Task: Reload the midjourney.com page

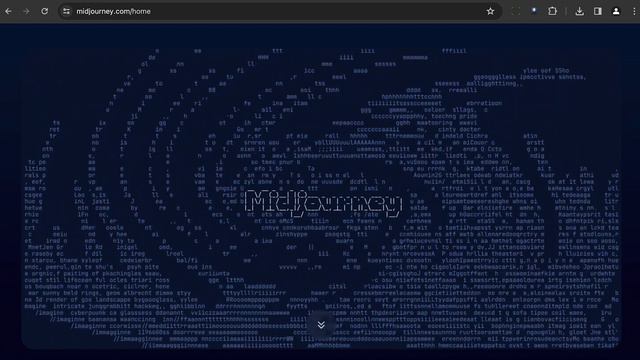Action: tap(44, 11)
